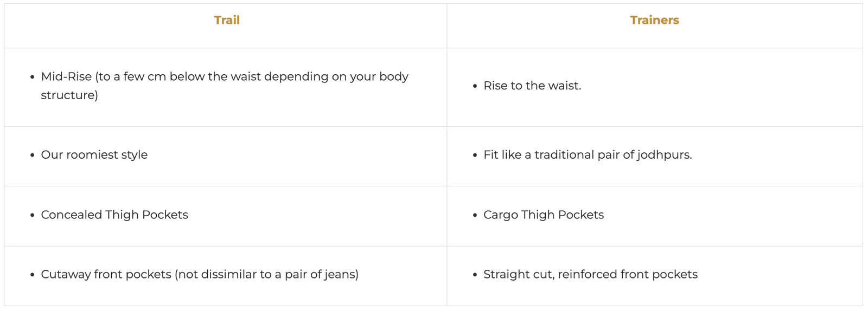
Task: Click the word "structure)" in the Mid-Rise cell
Action: pyautogui.click(x=69, y=95)
